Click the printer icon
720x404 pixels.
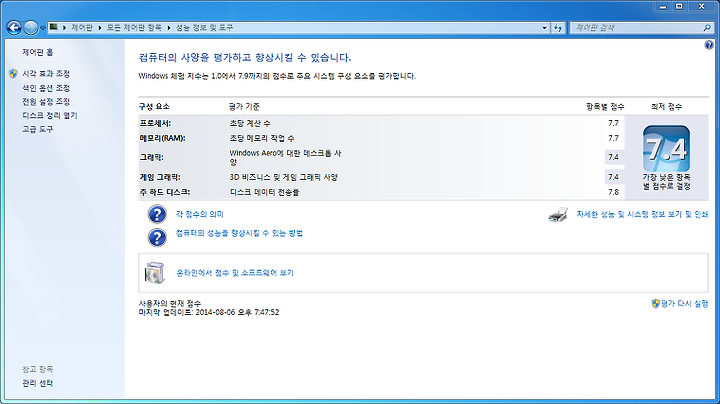coord(558,214)
